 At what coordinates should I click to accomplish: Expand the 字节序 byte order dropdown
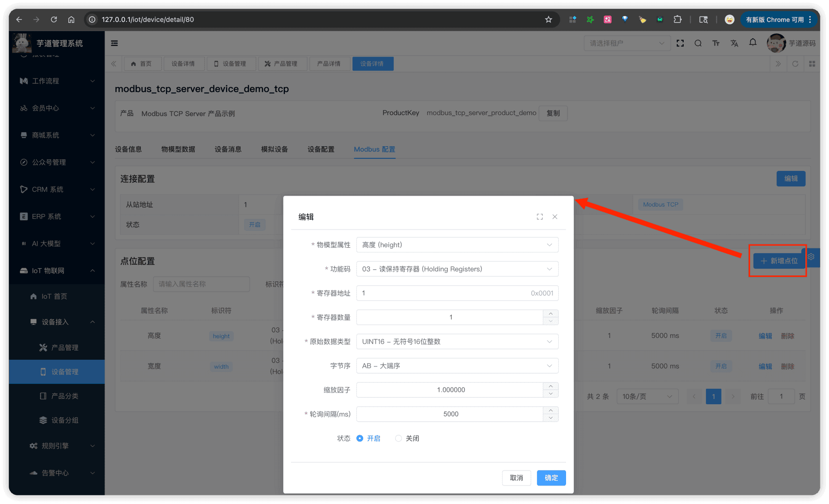pyautogui.click(x=457, y=366)
